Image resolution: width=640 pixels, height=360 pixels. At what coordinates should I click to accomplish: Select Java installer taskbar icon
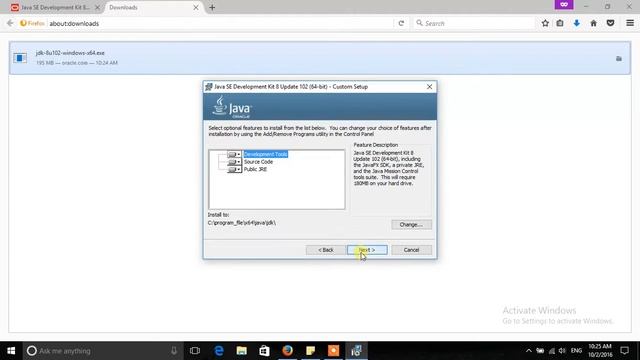coord(356,351)
